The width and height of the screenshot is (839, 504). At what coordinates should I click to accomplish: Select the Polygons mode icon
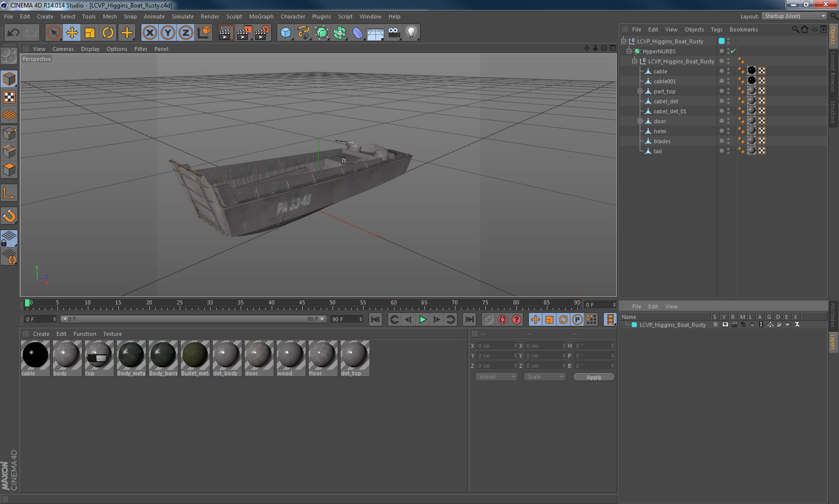[9, 170]
